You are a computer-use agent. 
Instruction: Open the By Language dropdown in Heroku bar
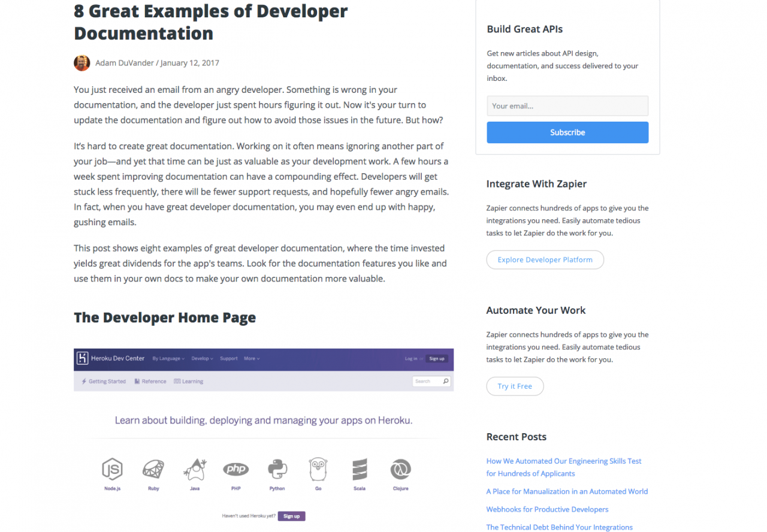tap(168, 358)
